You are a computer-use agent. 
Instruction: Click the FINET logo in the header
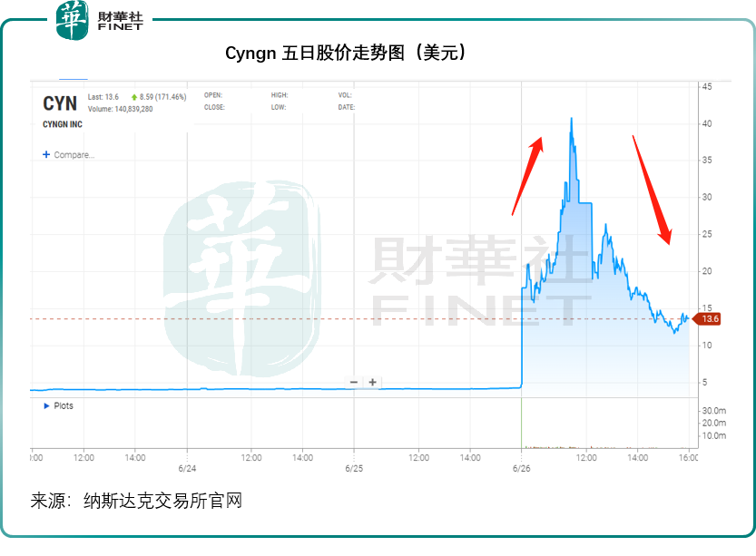click(x=100, y=20)
